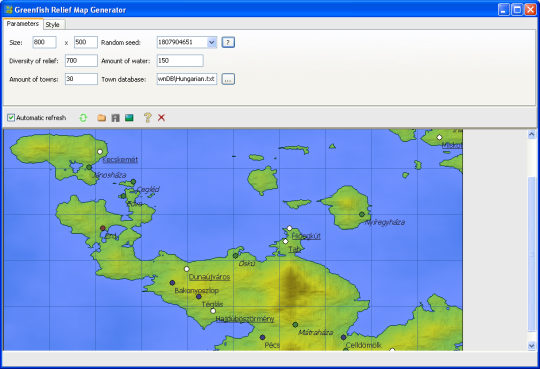This screenshot has width=540, height=369.
Task: Click the Jánosháza town label
Action: (110, 175)
